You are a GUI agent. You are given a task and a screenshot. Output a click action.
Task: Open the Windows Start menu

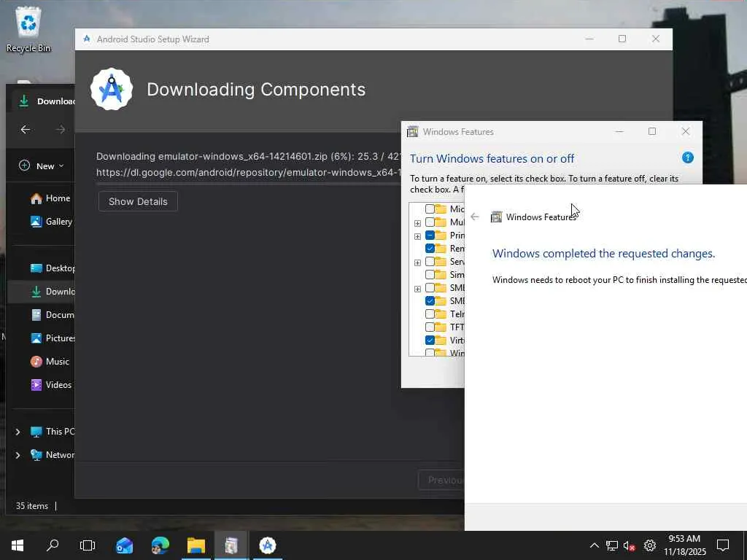tap(18, 545)
